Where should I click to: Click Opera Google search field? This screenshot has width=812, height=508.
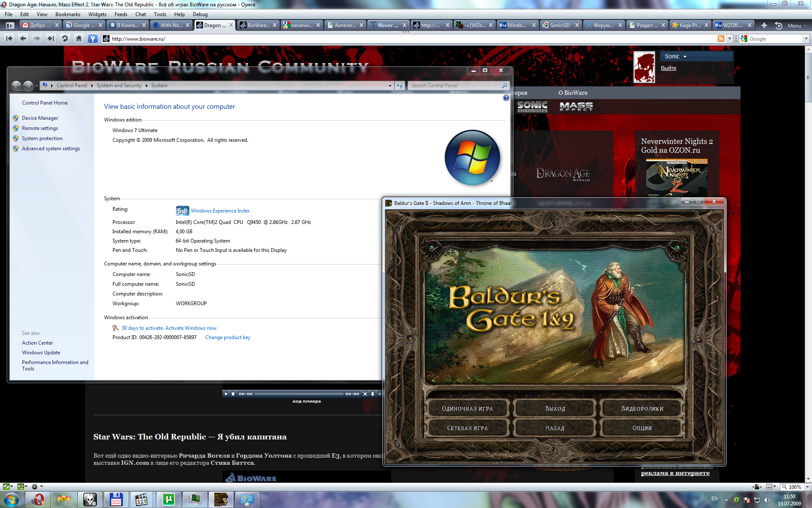pos(775,39)
